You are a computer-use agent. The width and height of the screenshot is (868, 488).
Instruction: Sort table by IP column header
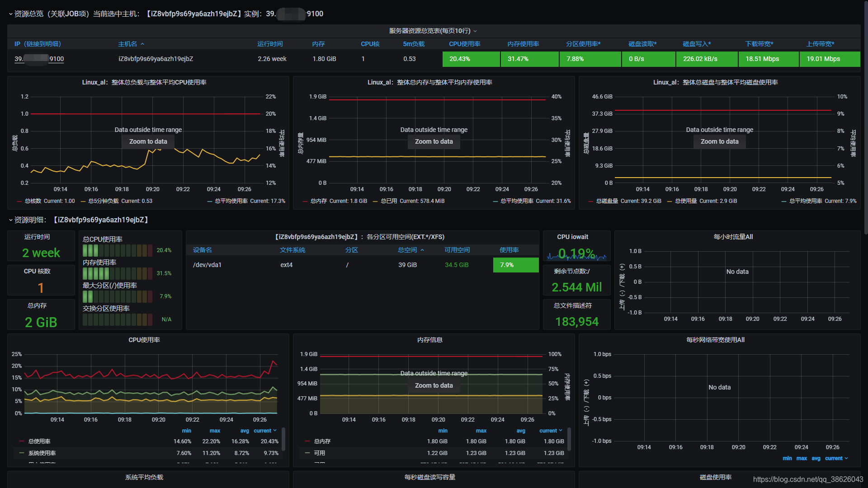coord(38,44)
